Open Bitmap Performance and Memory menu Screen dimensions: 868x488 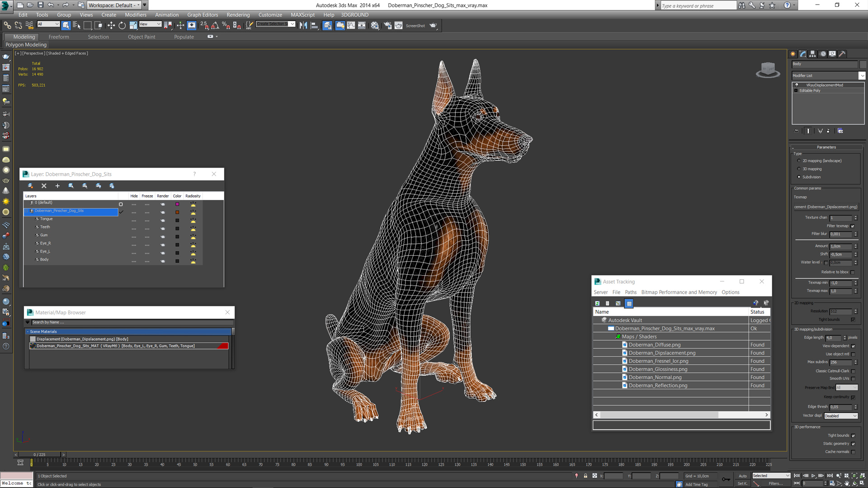coord(679,292)
